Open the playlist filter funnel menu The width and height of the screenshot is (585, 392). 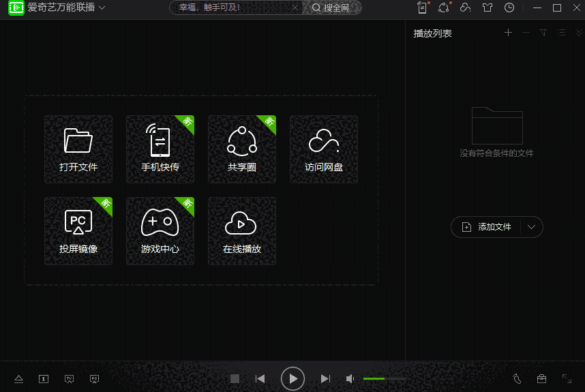[543, 33]
